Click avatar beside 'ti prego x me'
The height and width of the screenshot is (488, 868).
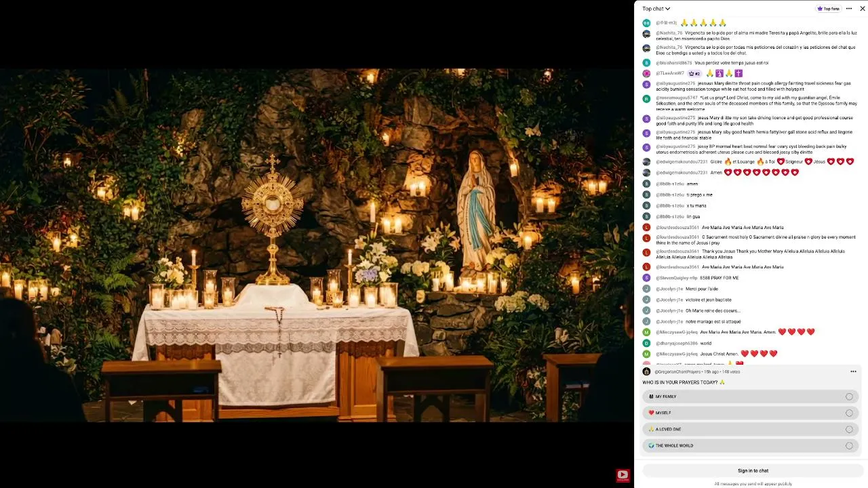pyautogui.click(x=646, y=195)
